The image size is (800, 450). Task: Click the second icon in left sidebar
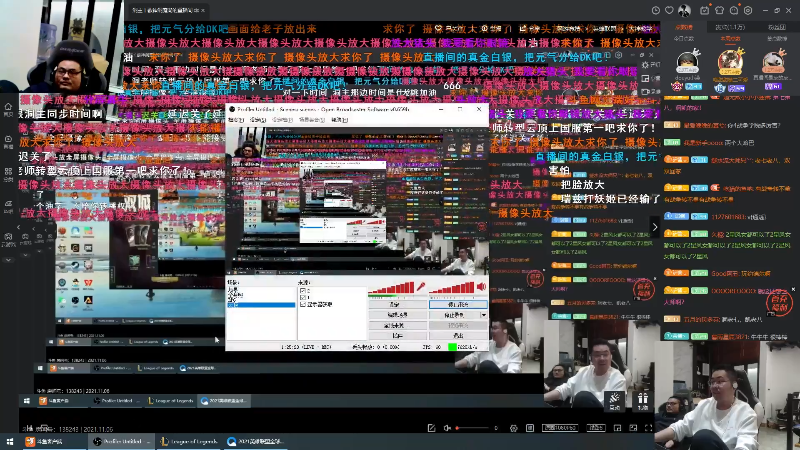[x=8, y=141]
